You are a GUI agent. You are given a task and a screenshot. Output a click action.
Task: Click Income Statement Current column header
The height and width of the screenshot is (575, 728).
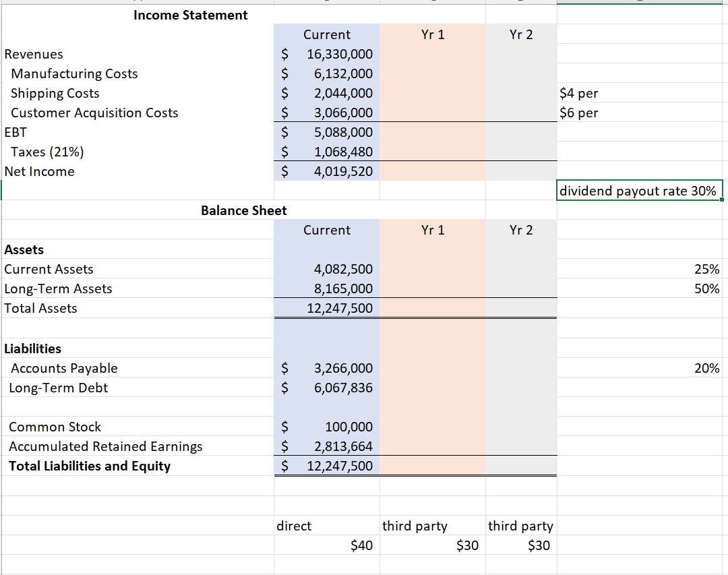coord(327,34)
